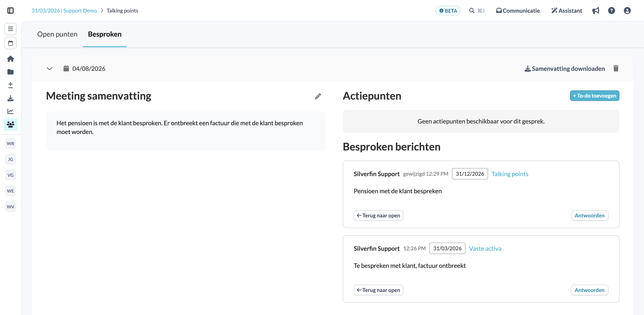Open the Talking points link in first message
This screenshot has height=315, width=644.
(510, 174)
